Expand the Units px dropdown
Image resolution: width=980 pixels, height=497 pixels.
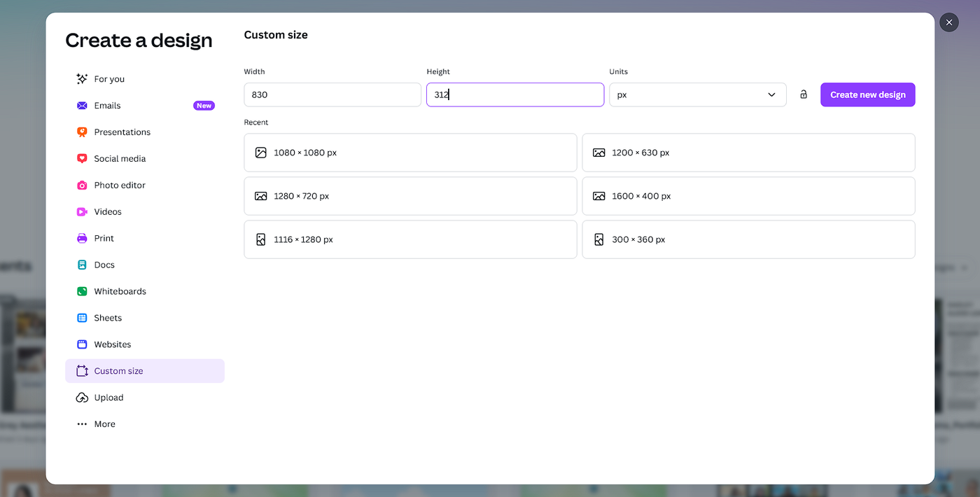[x=697, y=94]
